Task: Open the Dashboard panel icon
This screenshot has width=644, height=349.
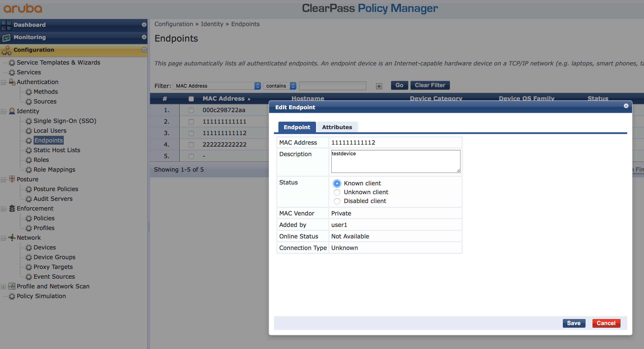Action: pyautogui.click(x=6, y=25)
